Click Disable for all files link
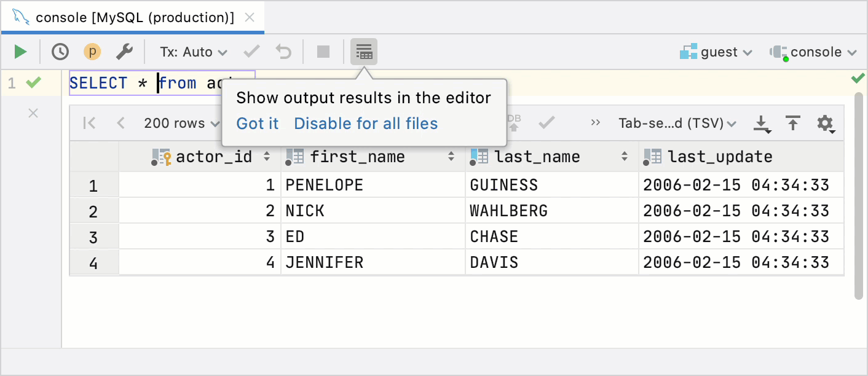Screen dimensions: 868x376 point(365,123)
